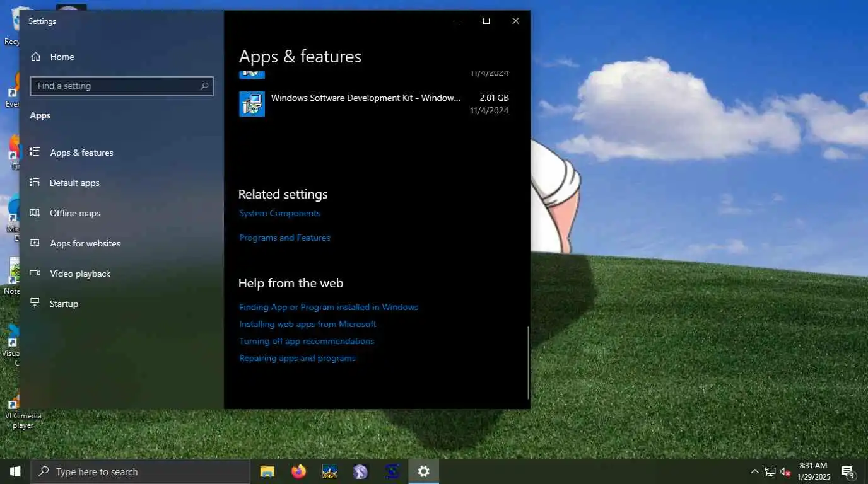
Task: Click the Apps for websites sidebar icon
Action: click(x=35, y=243)
